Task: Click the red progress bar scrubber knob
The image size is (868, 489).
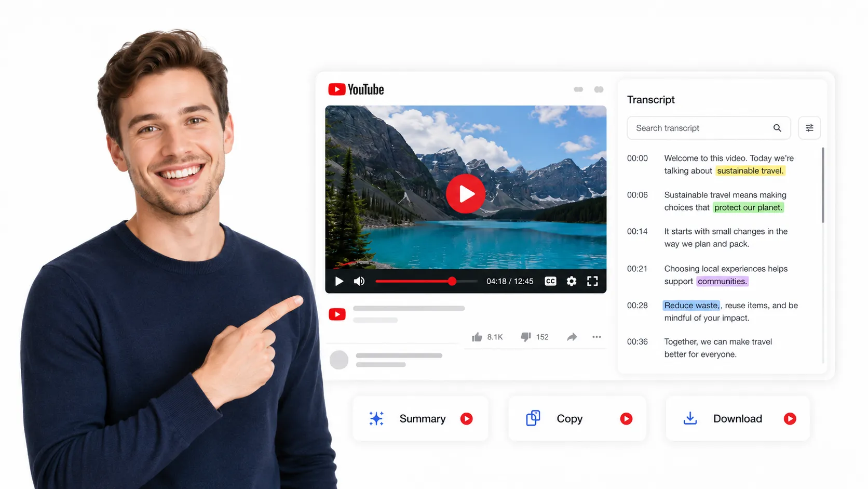Action: 452,281
